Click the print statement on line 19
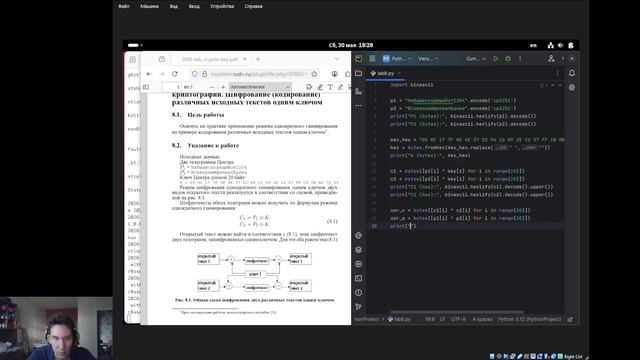 click(403, 226)
